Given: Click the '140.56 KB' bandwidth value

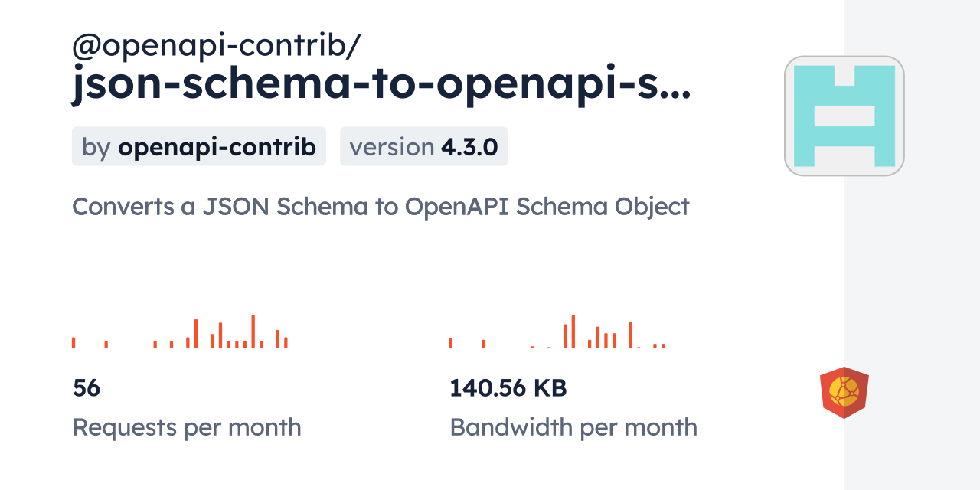Looking at the screenshot, I should (x=508, y=388).
